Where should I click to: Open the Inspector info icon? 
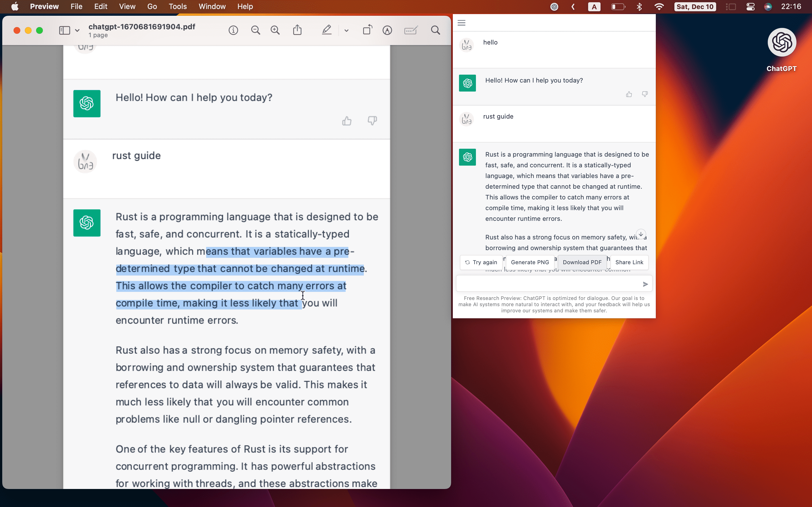pos(233,30)
